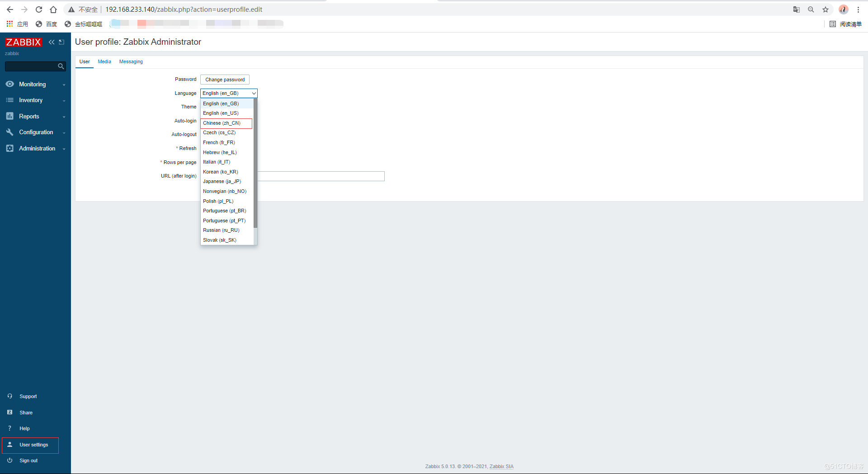Click the Inventory list icon
Viewport: 868px width, 474px height.
pyautogui.click(x=9, y=100)
